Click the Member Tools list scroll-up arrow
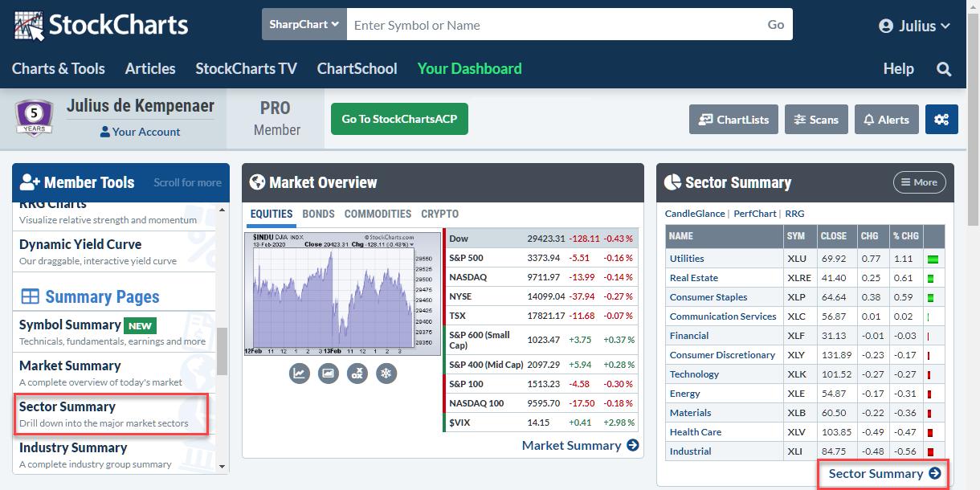Screen dimensions: 980x490 coord(223,210)
